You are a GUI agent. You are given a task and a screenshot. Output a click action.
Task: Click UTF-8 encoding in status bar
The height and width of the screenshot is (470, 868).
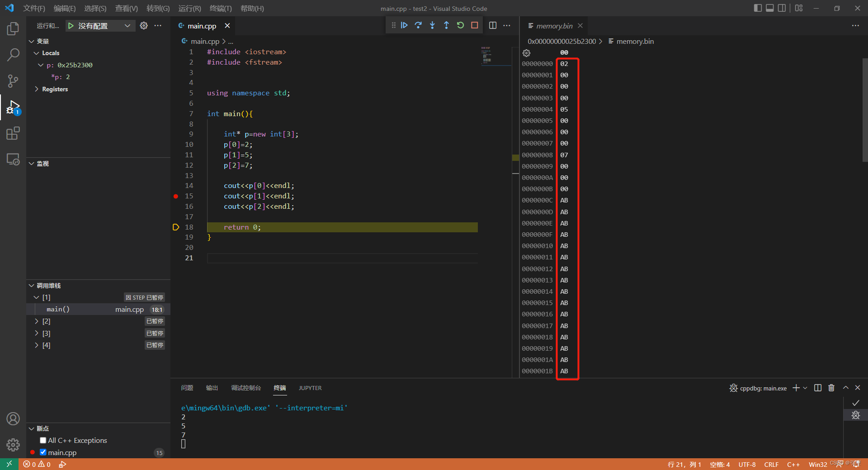tap(747, 465)
